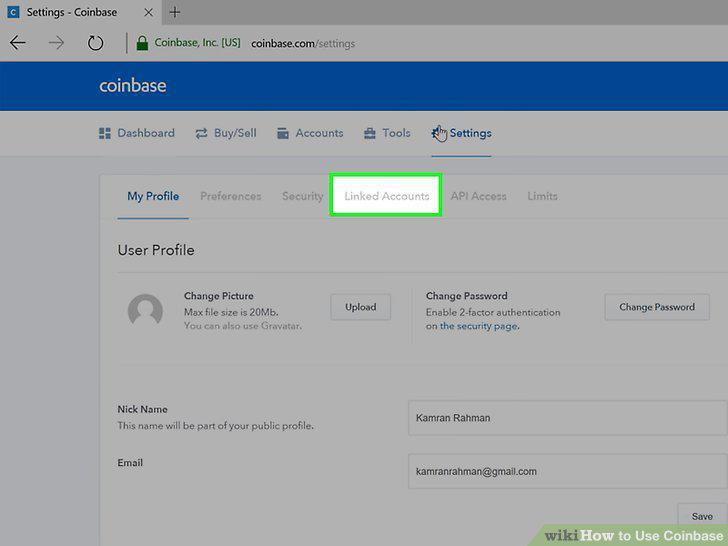Viewport: 728px width, 546px height.
Task: Open the Dashboard navigation item
Action: pyautogui.click(x=137, y=133)
